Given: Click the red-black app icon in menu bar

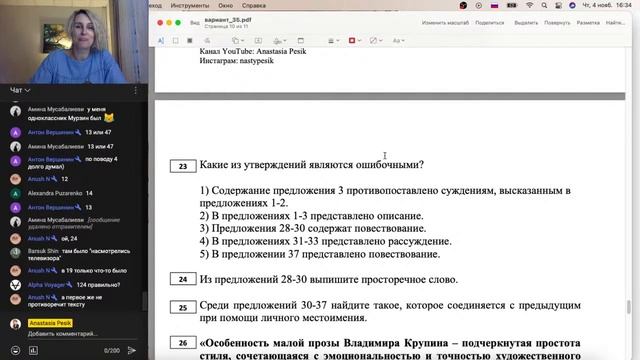Looking at the screenshot, I should [463, 5].
